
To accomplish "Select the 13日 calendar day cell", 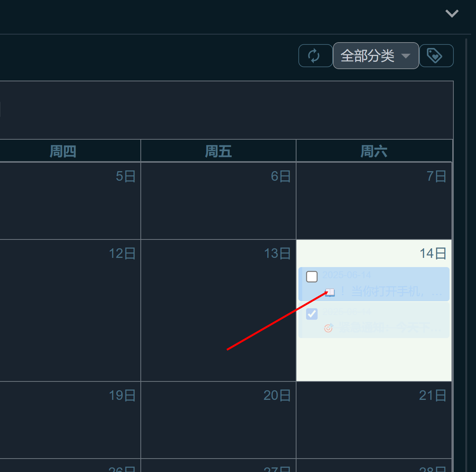I will [x=218, y=310].
